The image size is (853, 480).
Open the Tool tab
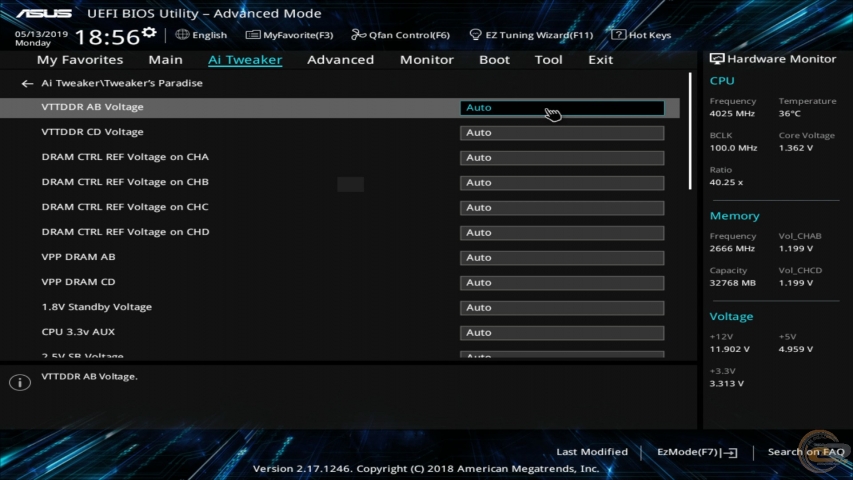[548, 59]
